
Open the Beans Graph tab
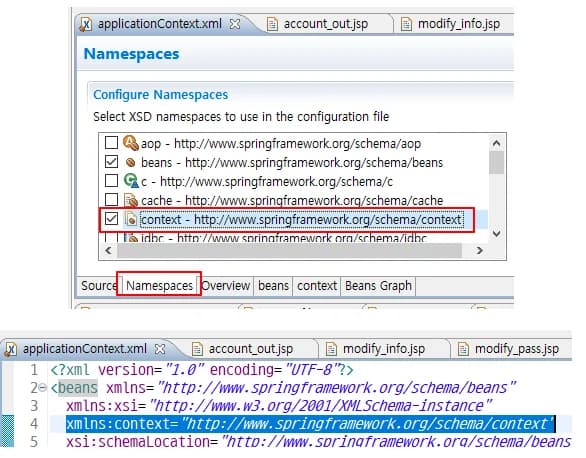click(x=378, y=286)
